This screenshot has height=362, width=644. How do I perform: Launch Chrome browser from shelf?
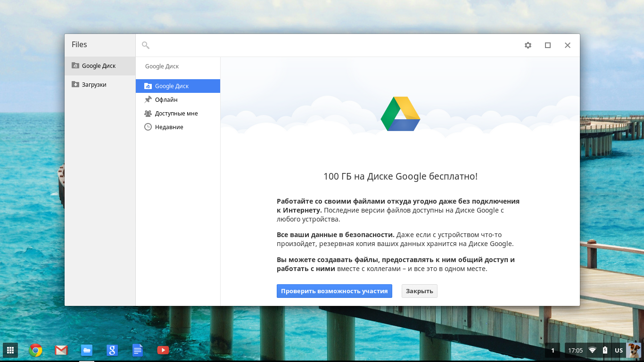click(x=36, y=350)
